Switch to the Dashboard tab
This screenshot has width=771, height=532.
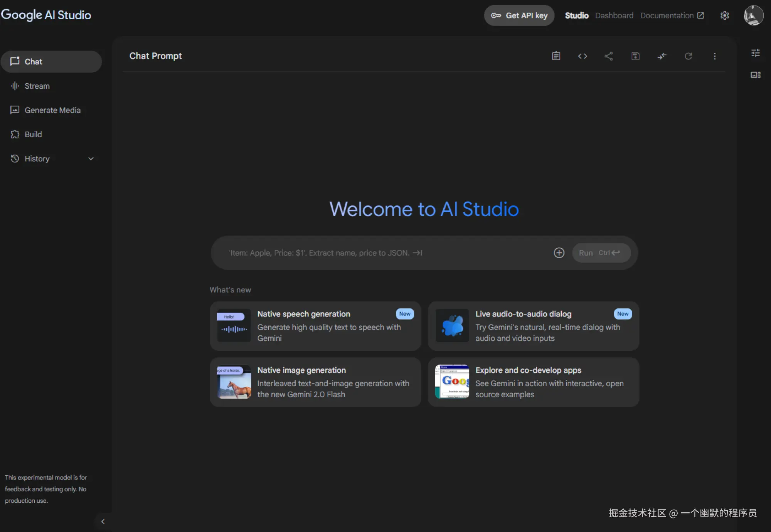pyautogui.click(x=614, y=15)
